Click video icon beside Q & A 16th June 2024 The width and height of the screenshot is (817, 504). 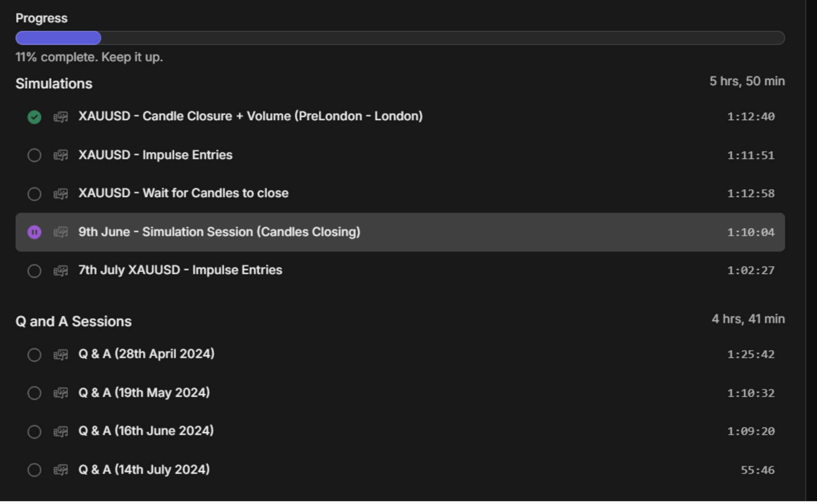[x=60, y=431]
